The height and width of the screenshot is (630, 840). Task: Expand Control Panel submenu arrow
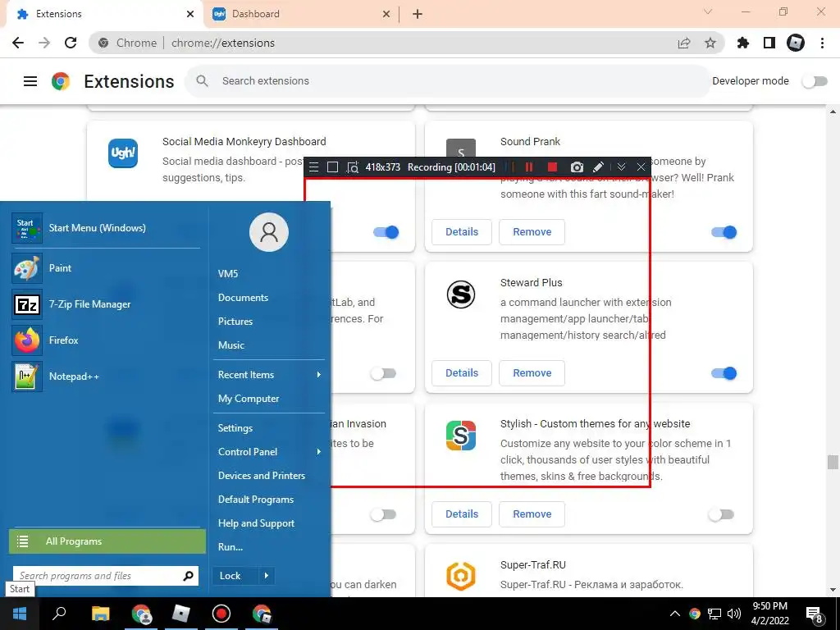(x=319, y=452)
